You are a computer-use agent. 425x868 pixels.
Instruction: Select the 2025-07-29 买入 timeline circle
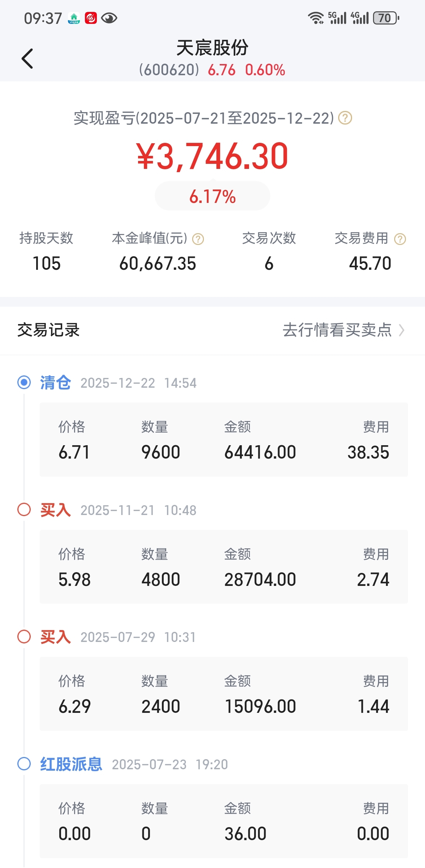pyautogui.click(x=24, y=637)
